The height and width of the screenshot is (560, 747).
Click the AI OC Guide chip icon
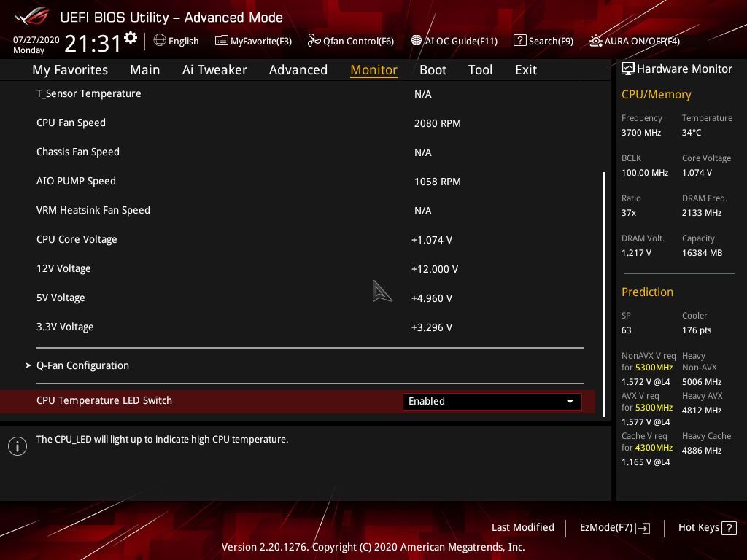[x=417, y=41]
